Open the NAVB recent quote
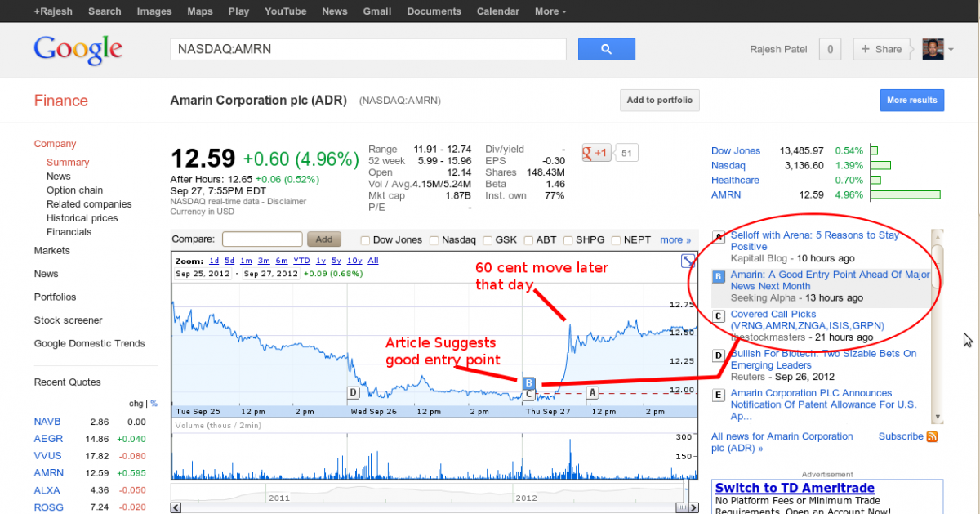The width and height of the screenshot is (980, 514). click(x=47, y=422)
